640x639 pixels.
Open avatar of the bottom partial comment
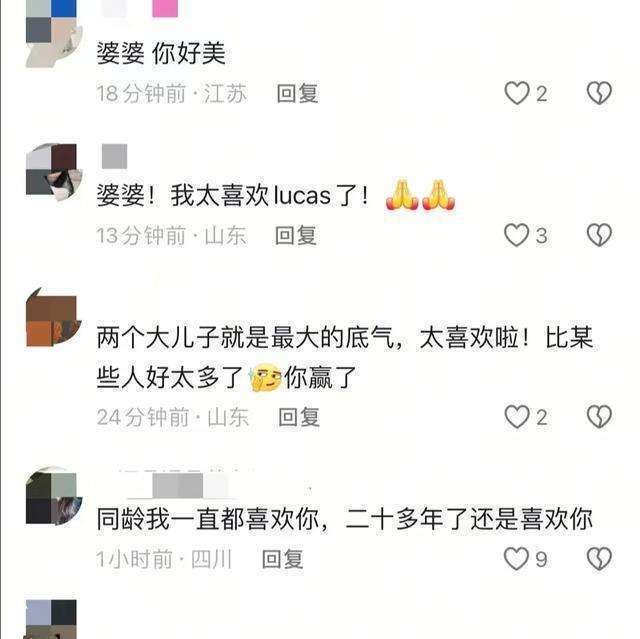tap(51, 619)
